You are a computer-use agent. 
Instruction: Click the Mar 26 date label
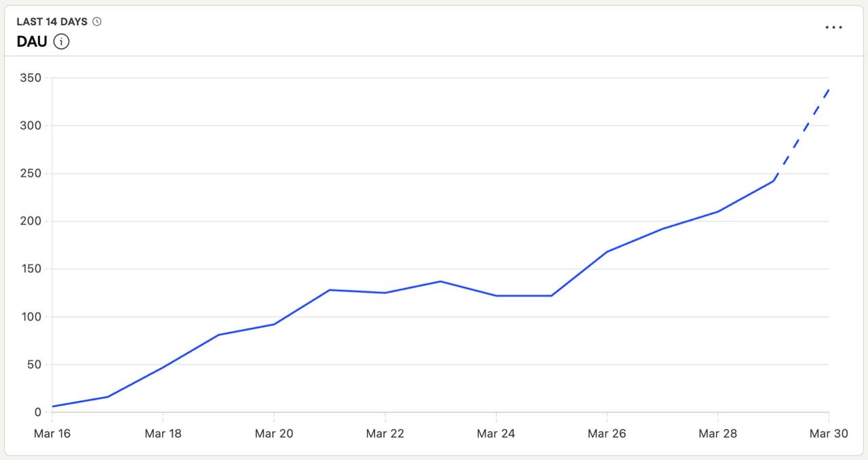(607, 434)
